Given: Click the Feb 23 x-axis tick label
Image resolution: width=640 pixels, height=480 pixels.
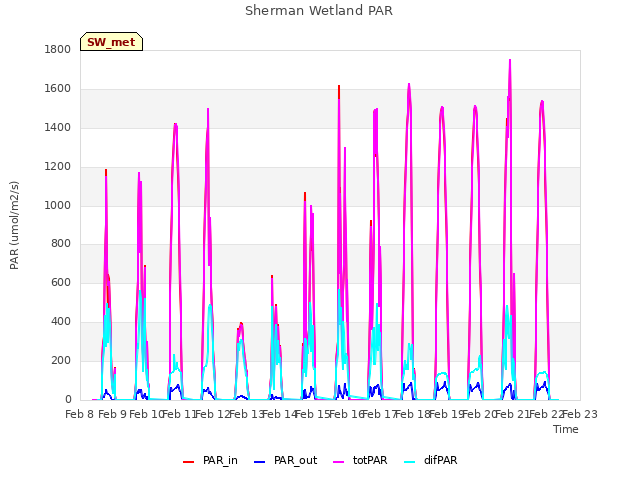Looking at the screenshot, I should (x=580, y=414).
